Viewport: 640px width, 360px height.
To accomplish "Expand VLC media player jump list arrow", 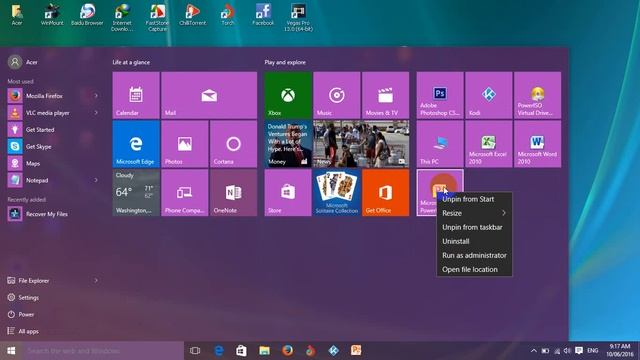I will coord(96,113).
